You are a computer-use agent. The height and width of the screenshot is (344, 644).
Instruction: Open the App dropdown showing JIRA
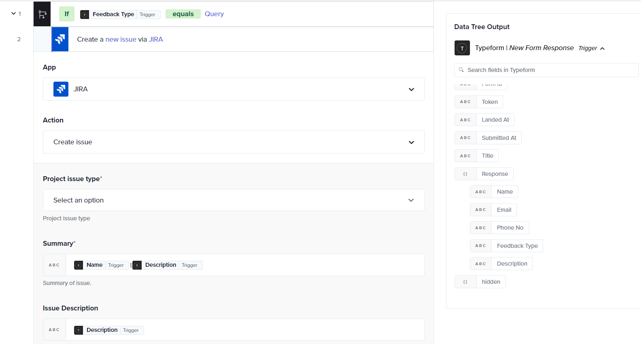click(234, 89)
